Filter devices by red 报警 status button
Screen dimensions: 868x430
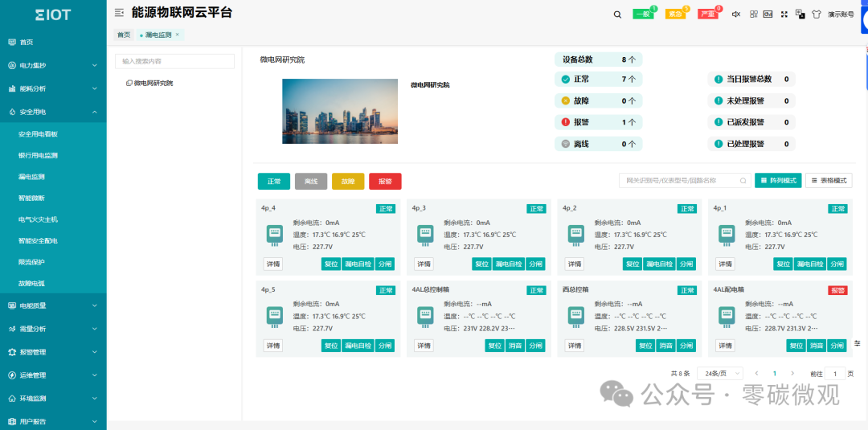385,182
